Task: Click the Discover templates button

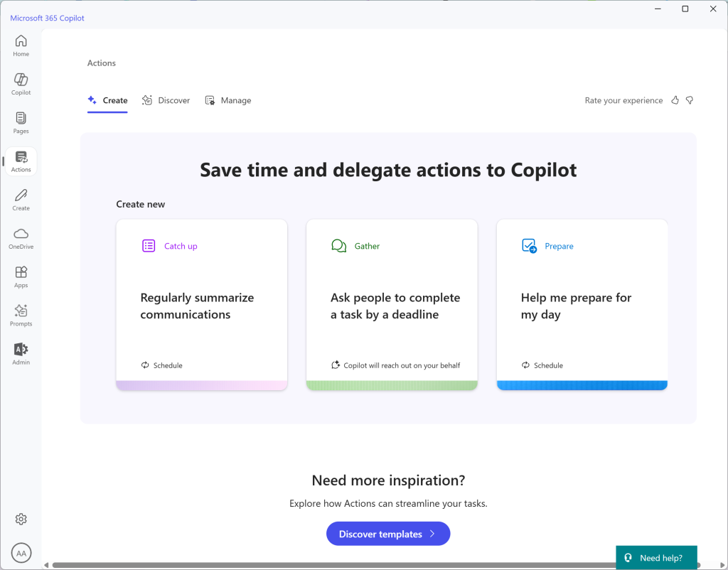Action: [388, 534]
